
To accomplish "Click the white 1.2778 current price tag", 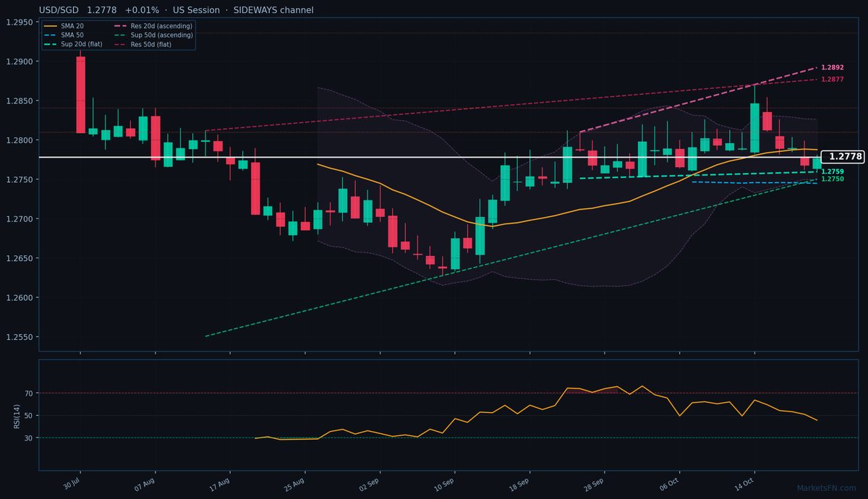I will point(845,156).
